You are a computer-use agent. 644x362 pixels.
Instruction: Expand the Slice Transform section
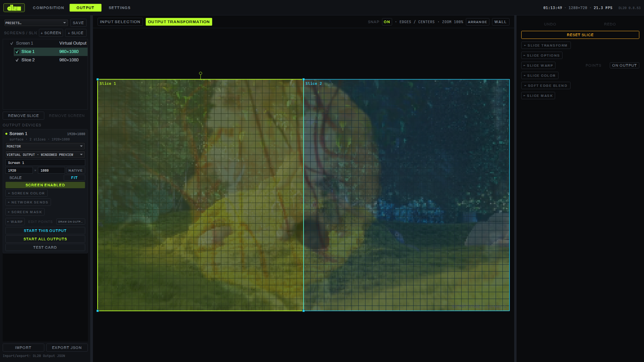[546, 45]
